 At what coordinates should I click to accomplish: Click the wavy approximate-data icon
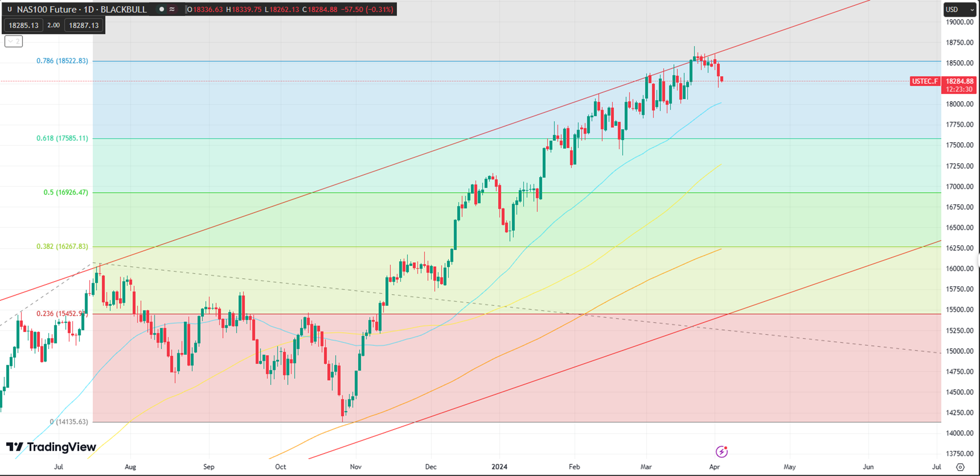pos(172,9)
